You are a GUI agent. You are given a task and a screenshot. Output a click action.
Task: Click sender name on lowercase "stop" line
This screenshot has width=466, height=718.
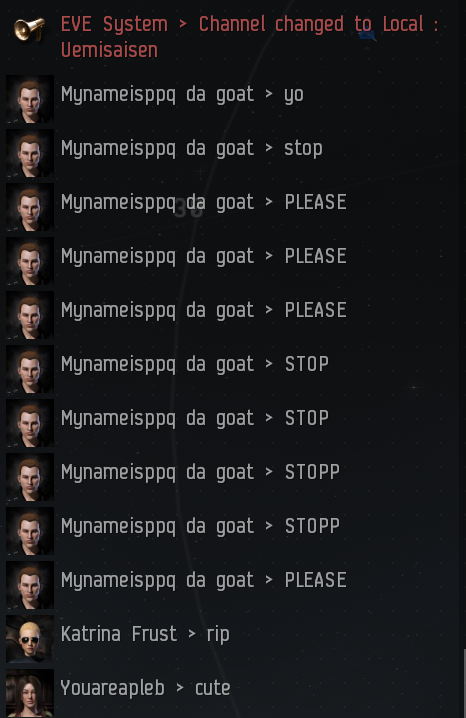click(x=157, y=148)
